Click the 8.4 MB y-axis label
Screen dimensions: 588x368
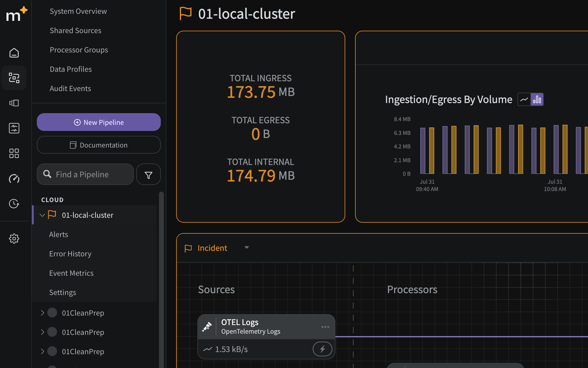coord(402,119)
